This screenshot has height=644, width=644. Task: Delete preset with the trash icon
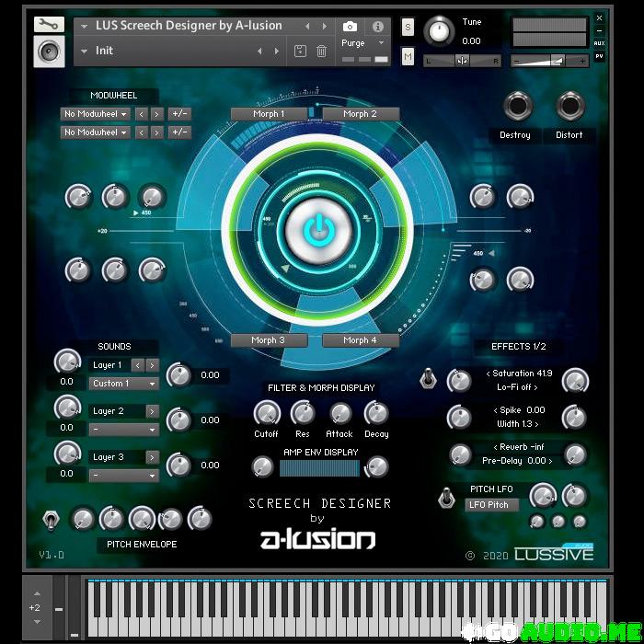pyautogui.click(x=321, y=52)
